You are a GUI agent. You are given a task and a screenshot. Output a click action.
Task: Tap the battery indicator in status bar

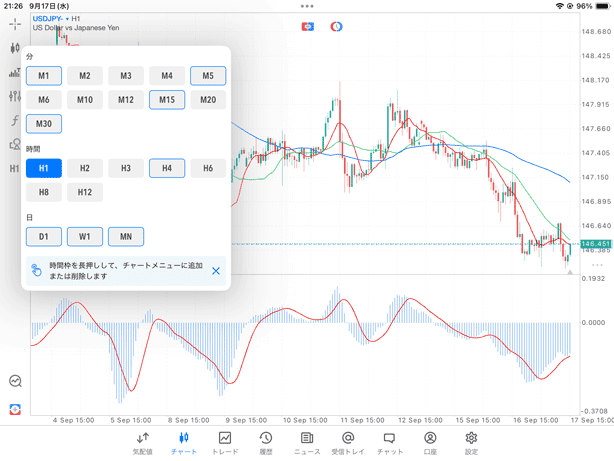click(602, 6)
